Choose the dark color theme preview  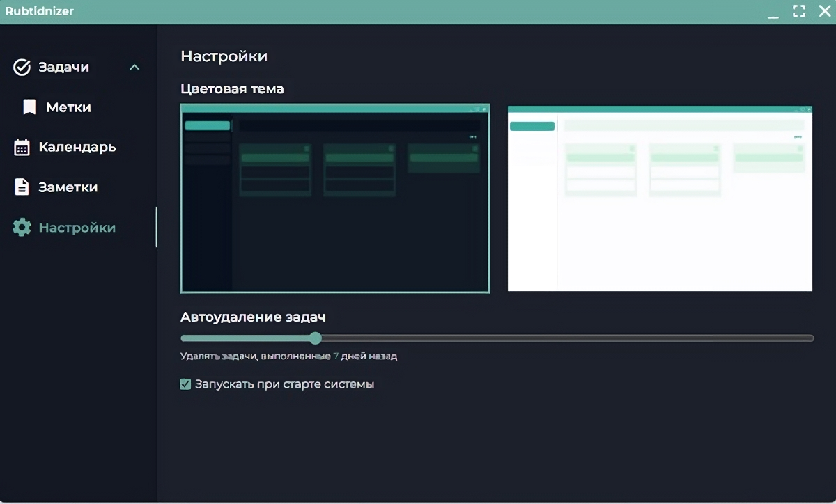[x=335, y=198]
